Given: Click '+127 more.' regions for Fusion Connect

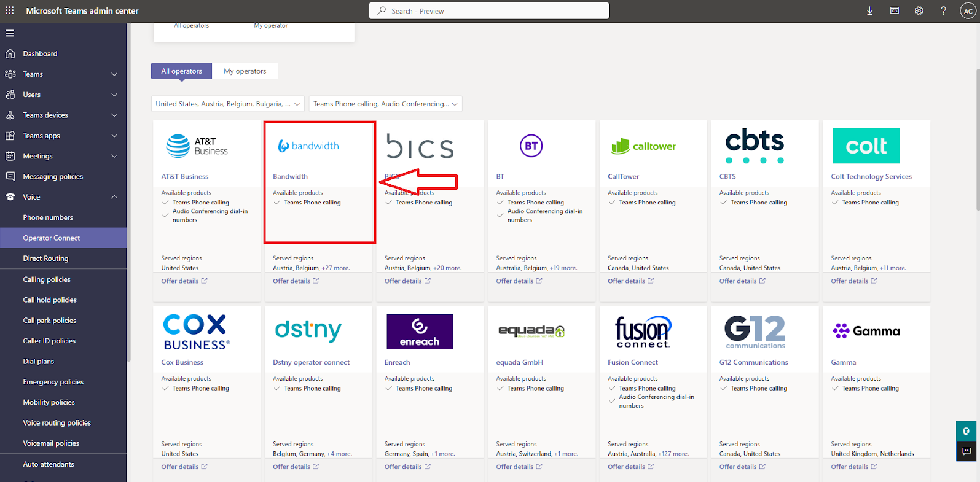Looking at the screenshot, I should [673, 454].
